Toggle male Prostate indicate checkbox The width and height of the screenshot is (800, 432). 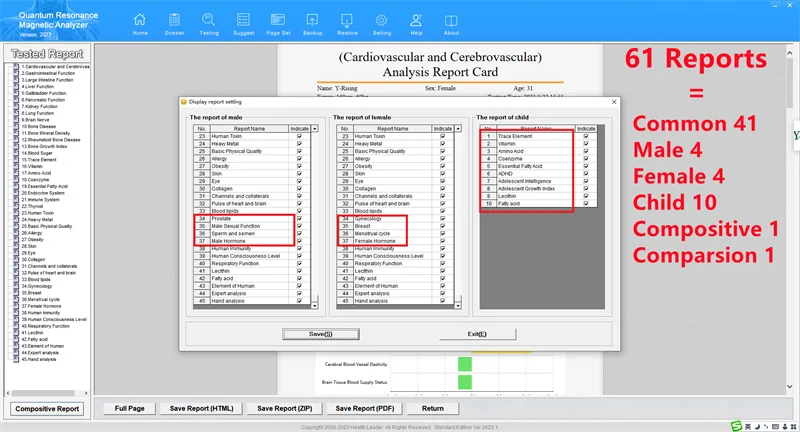[x=299, y=218]
